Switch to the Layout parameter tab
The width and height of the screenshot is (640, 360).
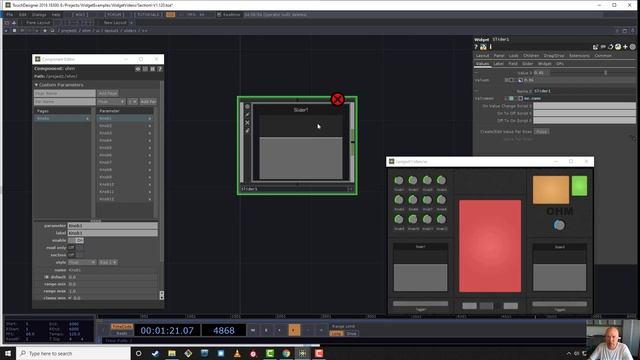point(482,56)
